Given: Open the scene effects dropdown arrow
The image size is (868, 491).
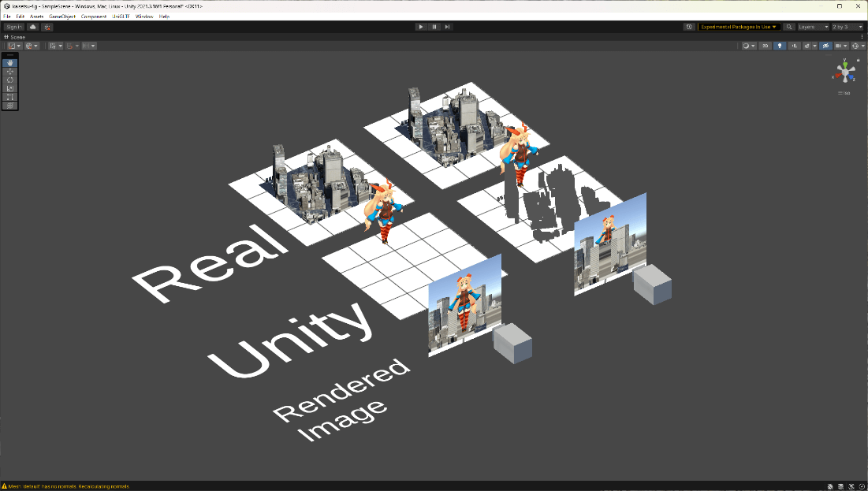Looking at the screenshot, I should 815,46.
